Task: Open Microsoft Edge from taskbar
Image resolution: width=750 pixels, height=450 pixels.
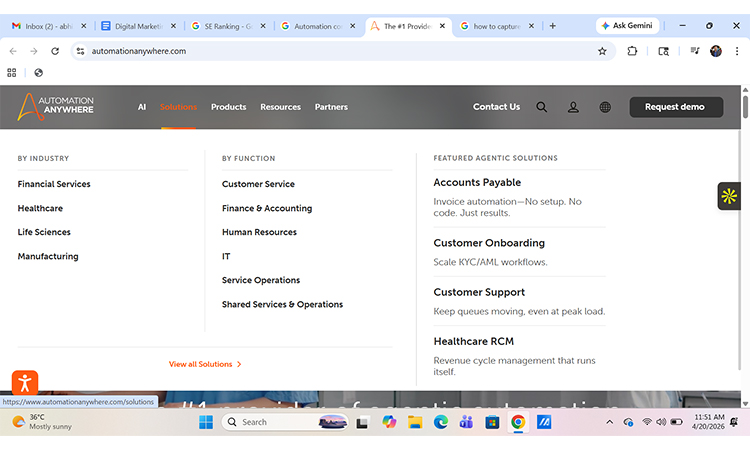Action: [x=441, y=422]
